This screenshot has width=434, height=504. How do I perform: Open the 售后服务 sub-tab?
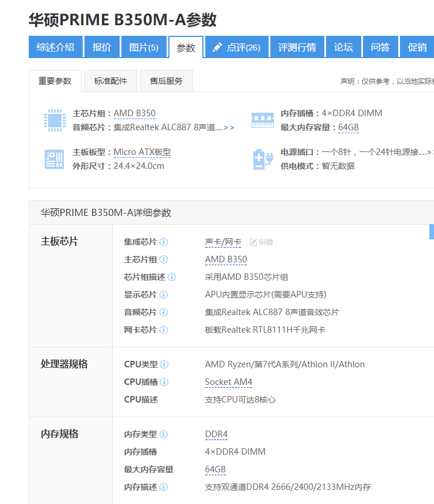pyautogui.click(x=167, y=81)
